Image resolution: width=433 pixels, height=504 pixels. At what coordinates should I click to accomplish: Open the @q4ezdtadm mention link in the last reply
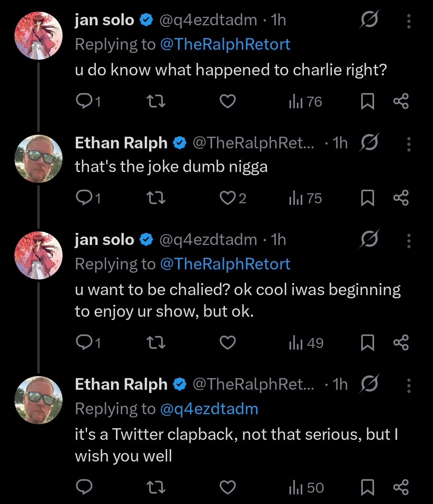[x=209, y=409]
